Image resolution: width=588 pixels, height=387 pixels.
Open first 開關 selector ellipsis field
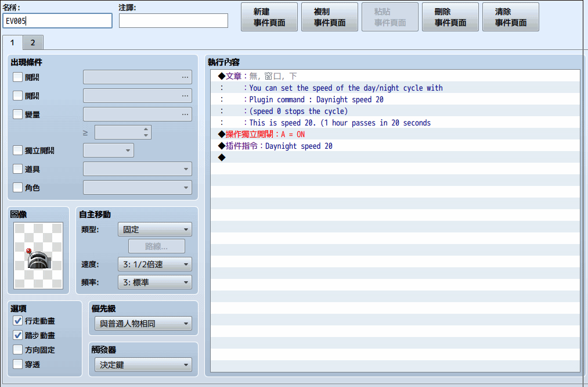coord(137,77)
